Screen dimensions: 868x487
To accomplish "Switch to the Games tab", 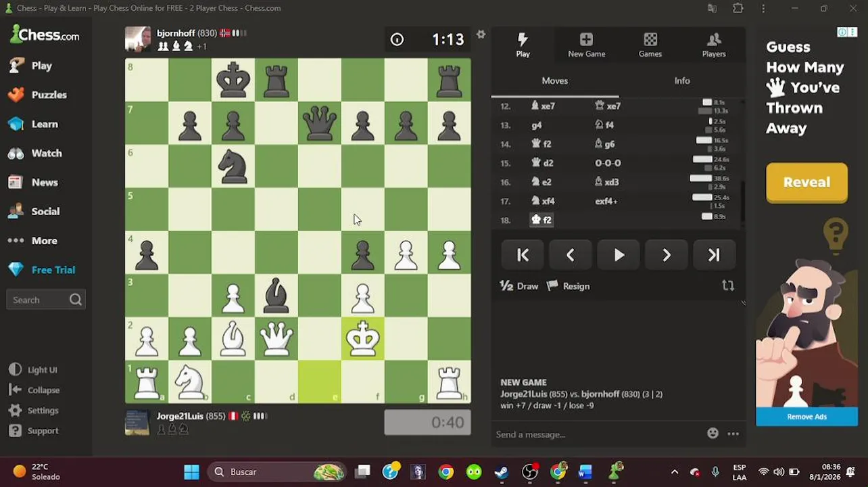I will (650, 45).
